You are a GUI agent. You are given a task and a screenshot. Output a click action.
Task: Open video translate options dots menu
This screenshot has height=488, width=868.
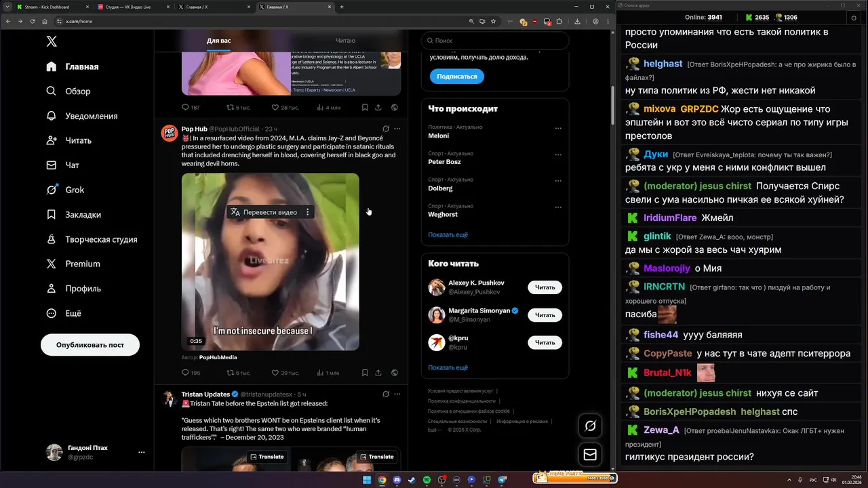tap(307, 212)
